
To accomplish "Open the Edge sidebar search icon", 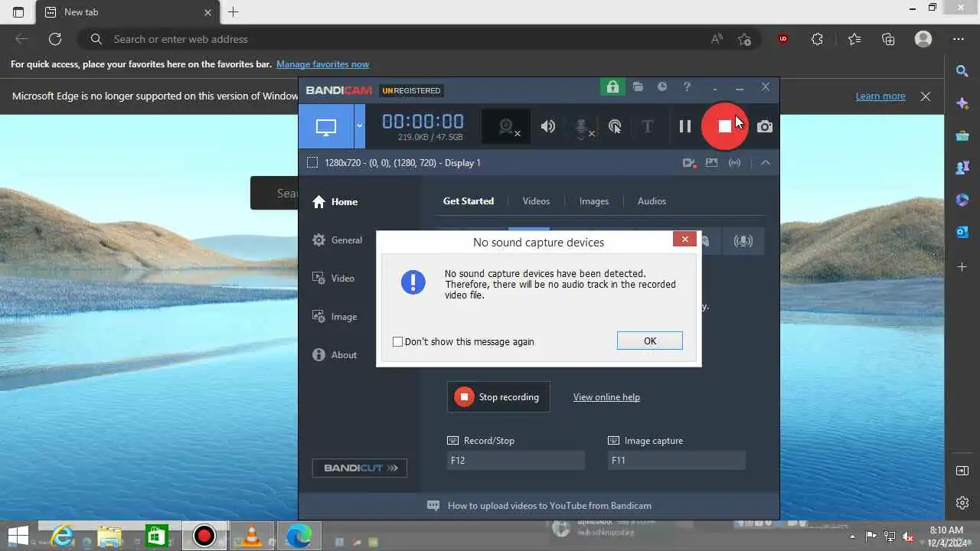I will tap(962, 71).
